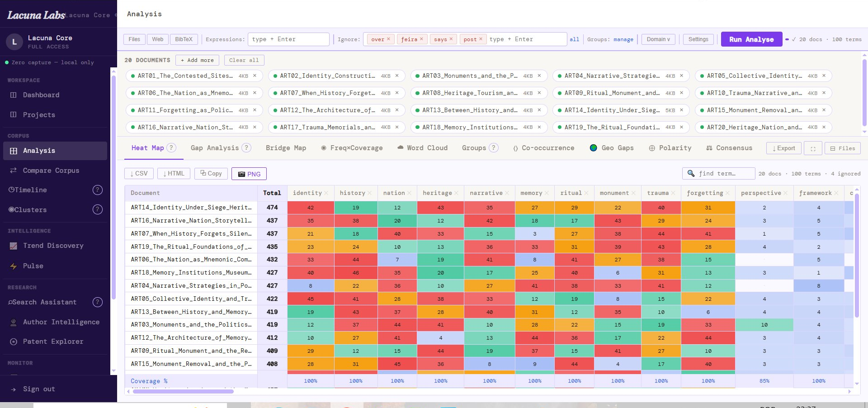Save heat map as PNG

(249, 174)
